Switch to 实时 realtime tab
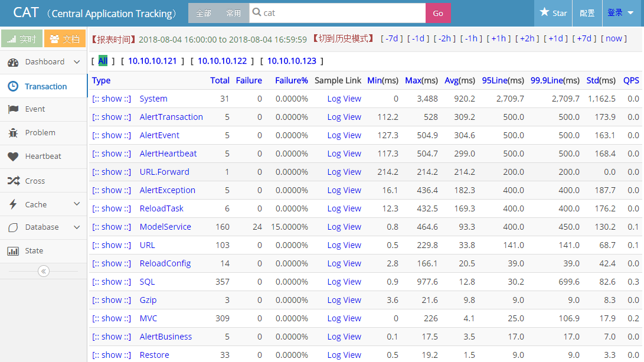The width and height of the screenshot is (644, 362). pos(22,38)
